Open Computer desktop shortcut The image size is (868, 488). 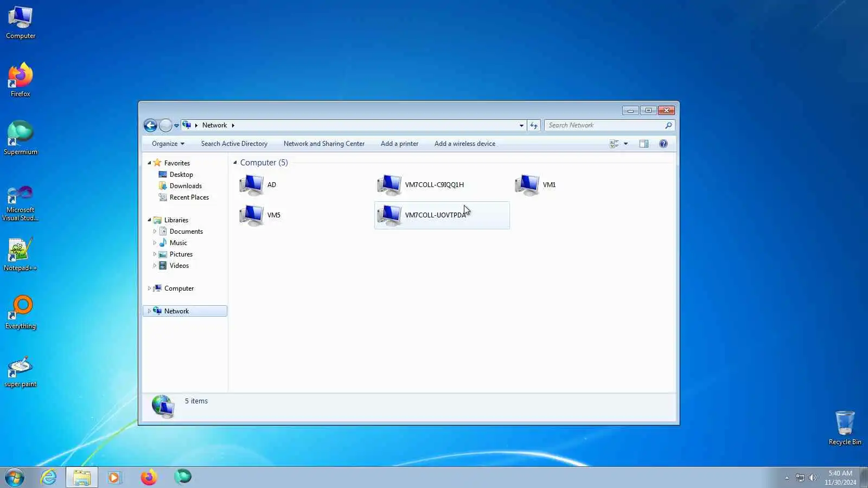[x=21, y=23]
